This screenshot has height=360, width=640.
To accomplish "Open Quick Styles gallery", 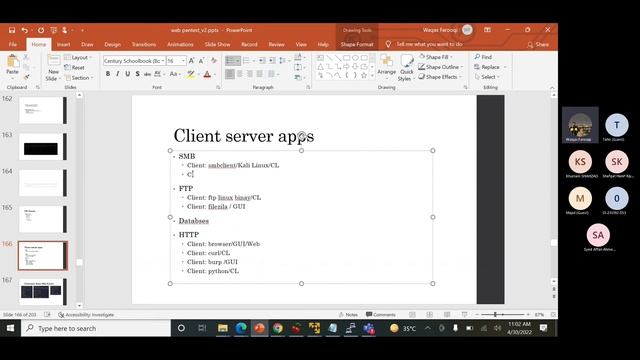I will coord(406,68).
